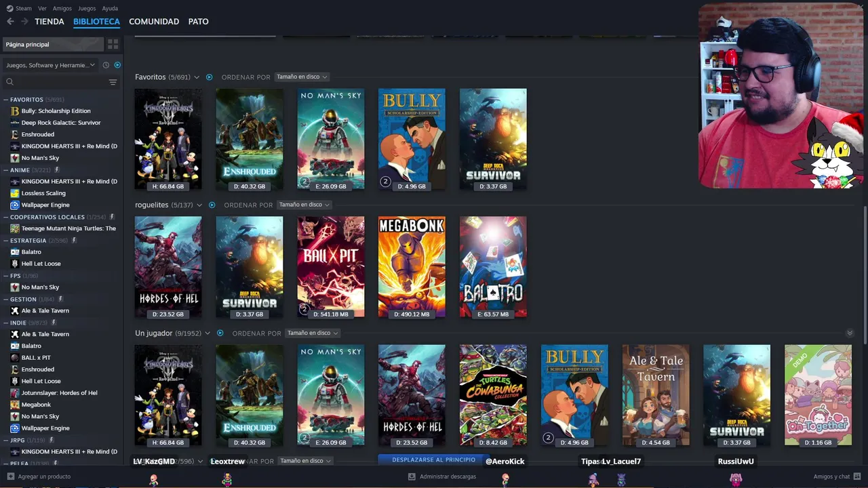Select BALL x PIT icon in INDIE list
868x488 pixels.
pyautogui.click(x=15, y=358)
